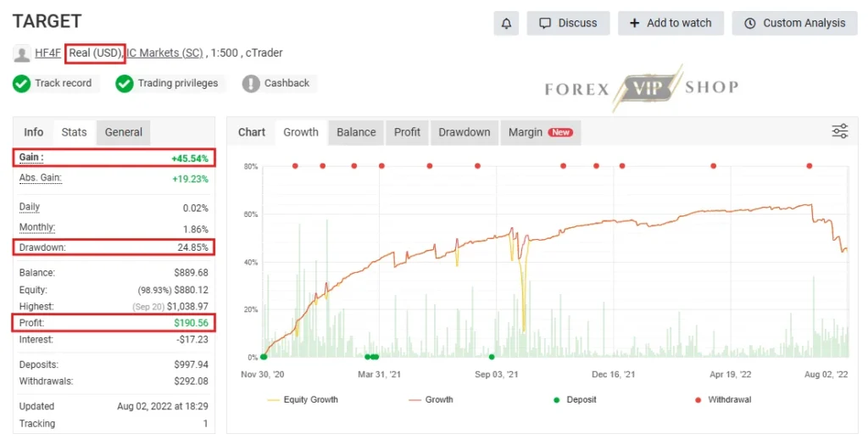This screenshot has width=868, height=445.
Task: Select the Profit chart tab
Action: [407, 132]
